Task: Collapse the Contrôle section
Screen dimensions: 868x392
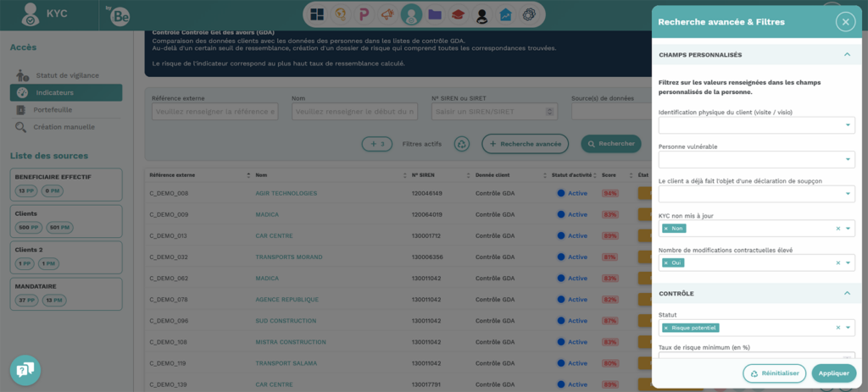Action: click(x=846, y=294)
